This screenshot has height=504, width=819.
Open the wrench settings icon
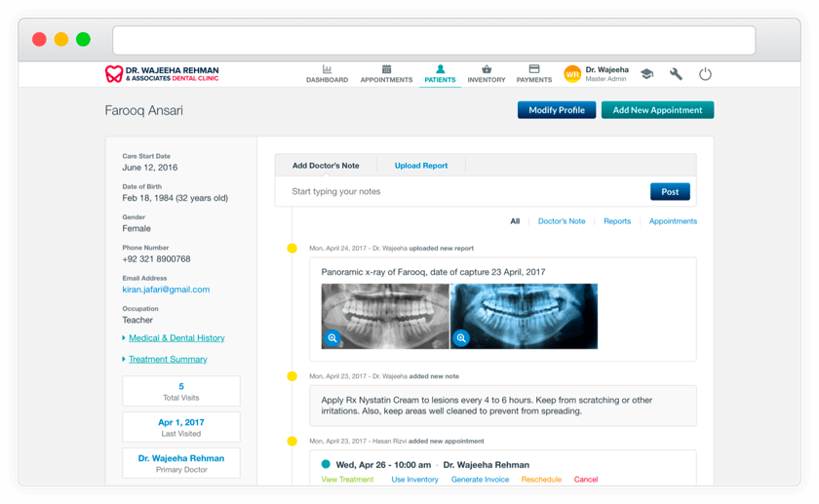point(676,74)
